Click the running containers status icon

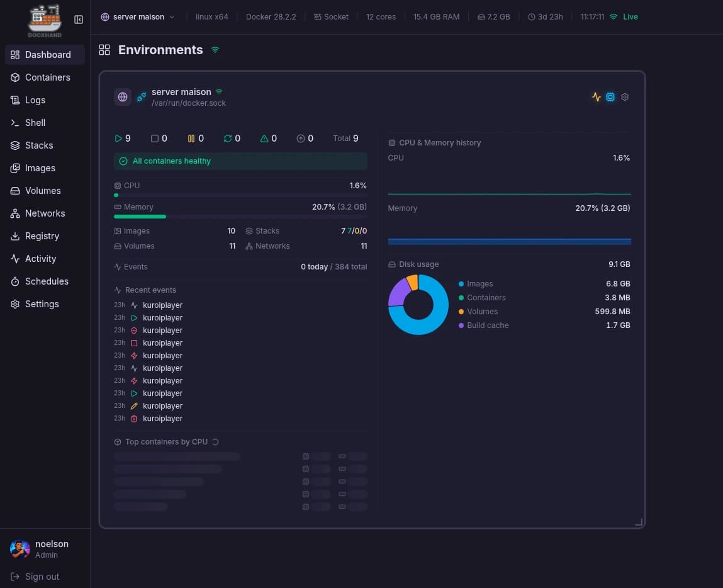(x=118, y=139)
